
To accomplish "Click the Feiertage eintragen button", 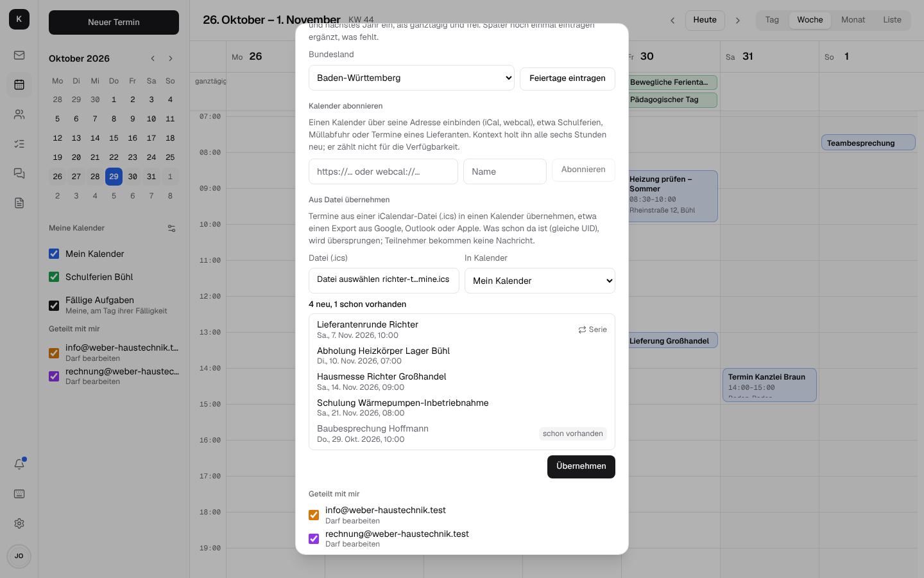I will point(567,78).
